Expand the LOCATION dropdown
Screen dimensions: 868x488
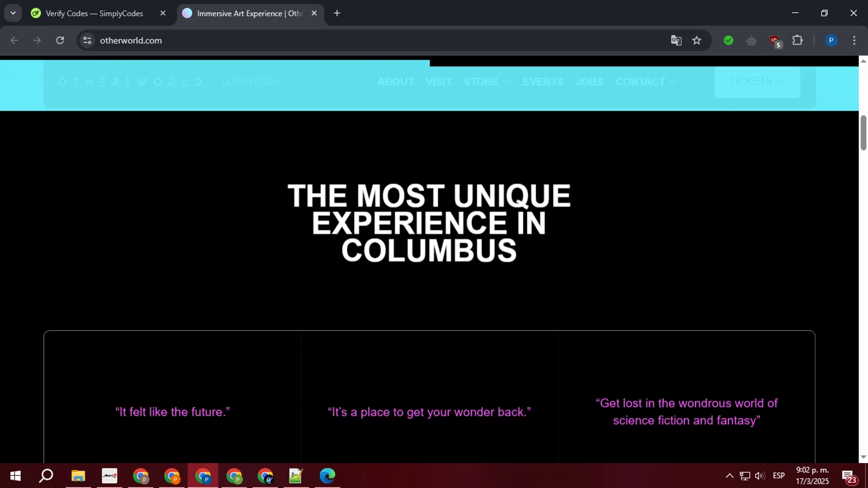click(x=253, y=82)
